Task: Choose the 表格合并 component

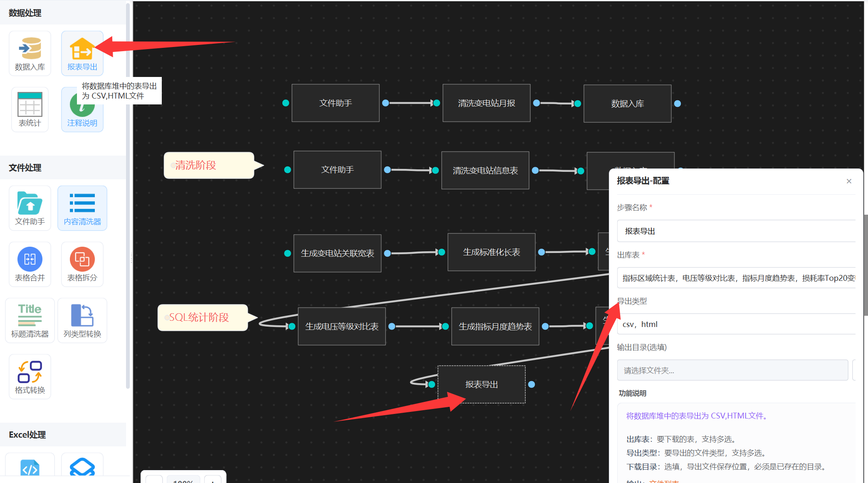Action: (30, 264)
